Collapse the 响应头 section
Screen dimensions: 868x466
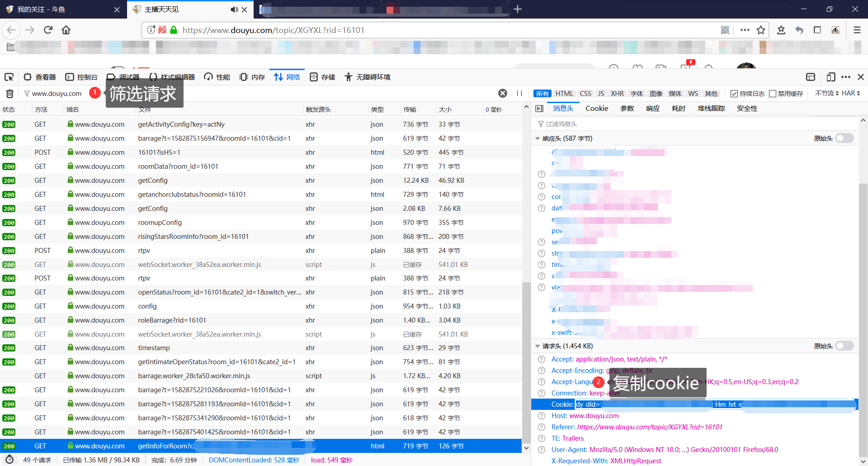click(537, 138)
